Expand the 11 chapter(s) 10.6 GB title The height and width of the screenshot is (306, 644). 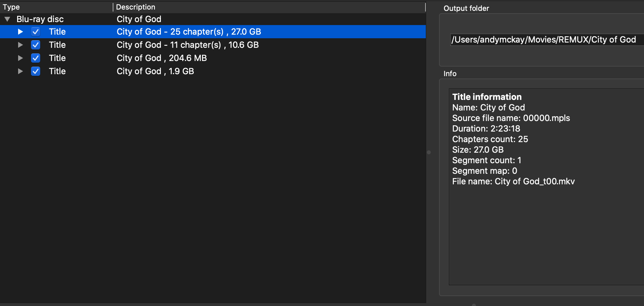(20, 45)
